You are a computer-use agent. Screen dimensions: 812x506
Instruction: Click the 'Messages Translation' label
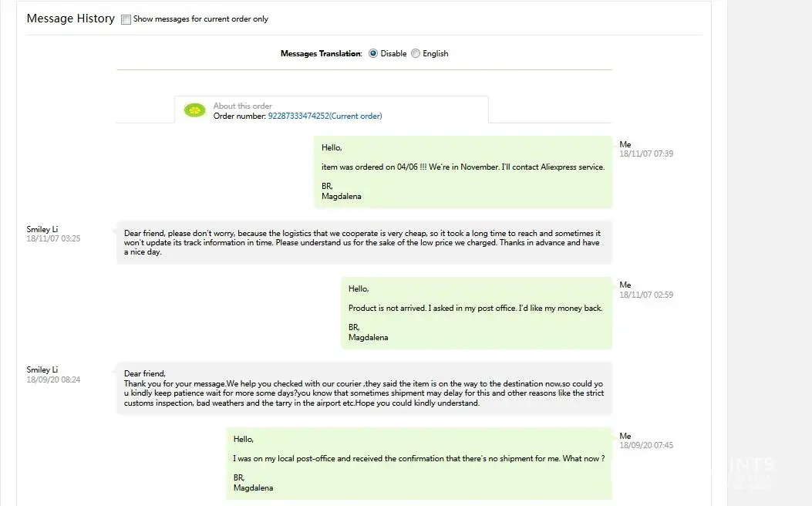click(321, 54)
